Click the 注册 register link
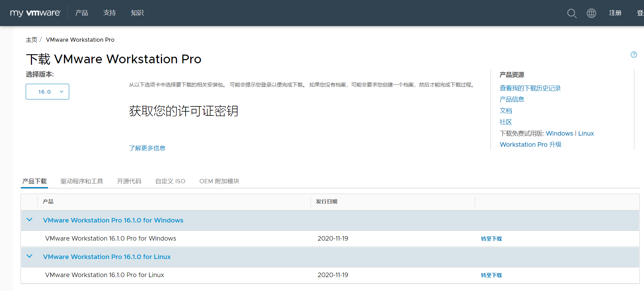Viewport: 644px width, 291px height. point(615,13)
